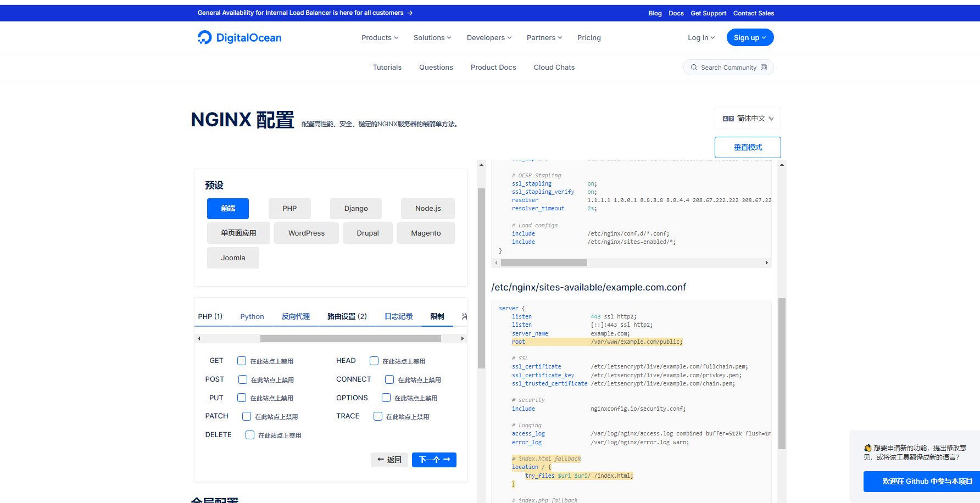The width and height of the screenshot is (980, 503).
Task: Open Product Docs link
Action: (x=493, y=67)
